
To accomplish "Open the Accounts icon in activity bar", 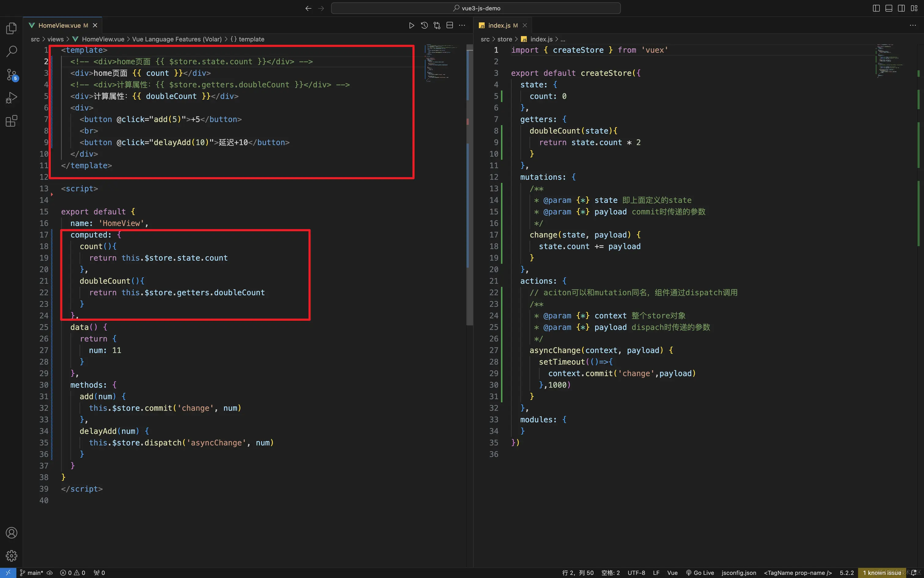I will coord(12,532).
